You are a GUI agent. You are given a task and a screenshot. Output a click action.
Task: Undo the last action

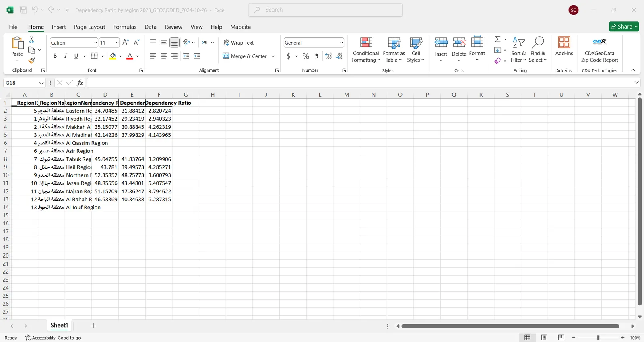tap(35, 10)
